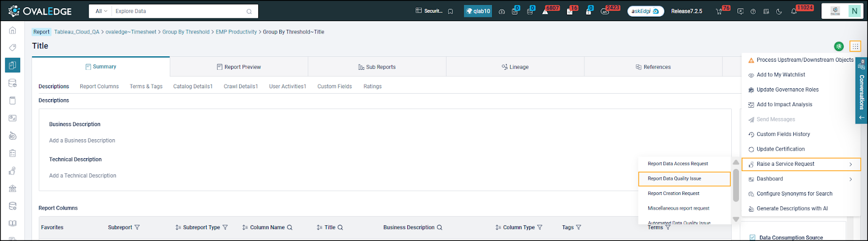Screen dimensions: 868x241
Task: Open the nine-dots actions menu icon
Action: pos(855,46)
